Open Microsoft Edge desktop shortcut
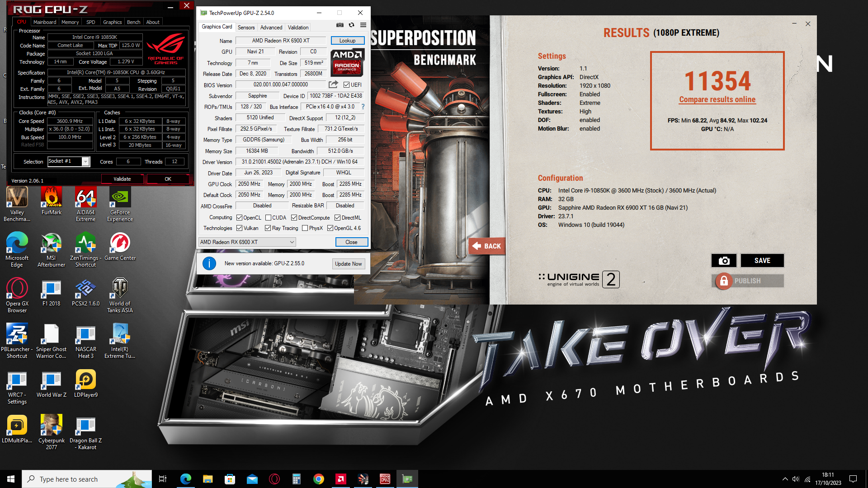The image size is (868, 488). coord(17,250)
